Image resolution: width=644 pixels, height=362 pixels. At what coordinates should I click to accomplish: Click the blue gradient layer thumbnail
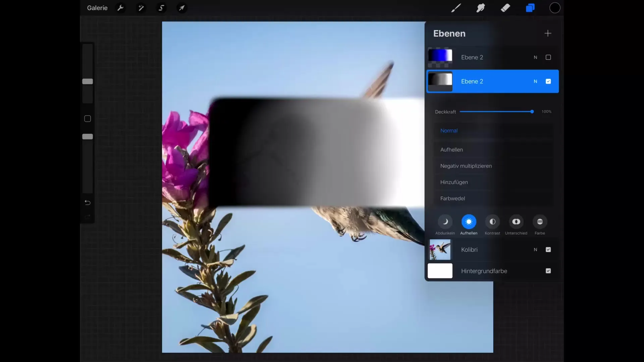click(x=440, y=57)
